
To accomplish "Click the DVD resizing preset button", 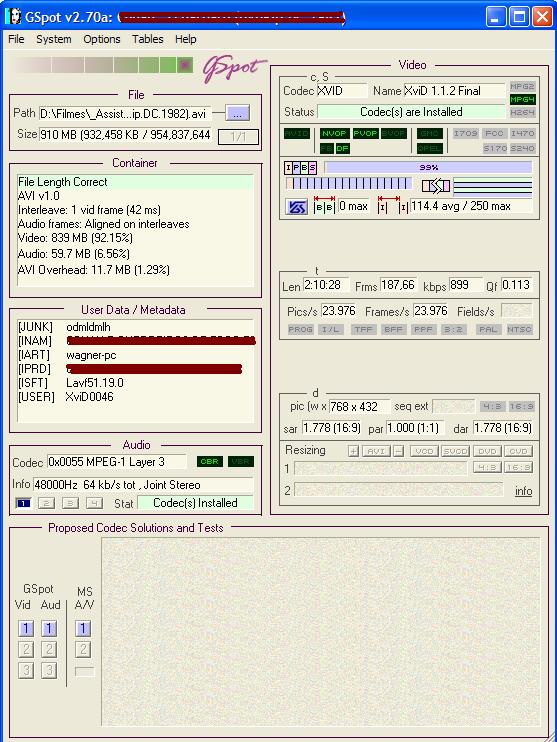I will [487, 451].
